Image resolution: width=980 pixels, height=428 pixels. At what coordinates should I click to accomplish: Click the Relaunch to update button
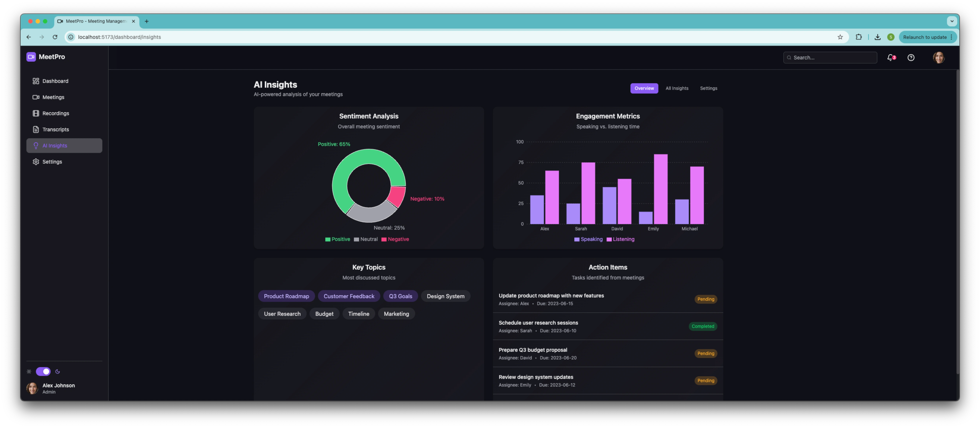tap(925, 37)
